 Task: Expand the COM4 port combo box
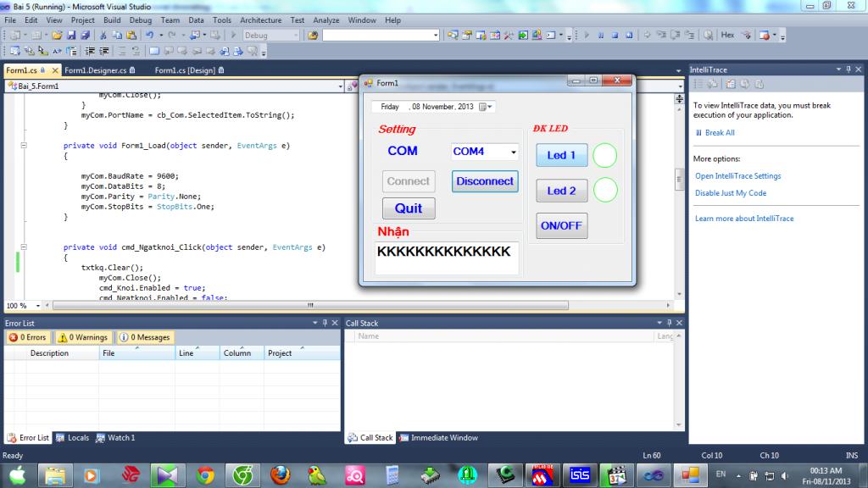point(513,152)
